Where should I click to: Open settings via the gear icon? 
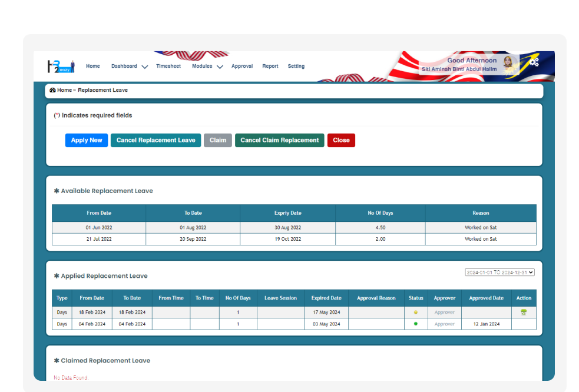tap(534, 61)
